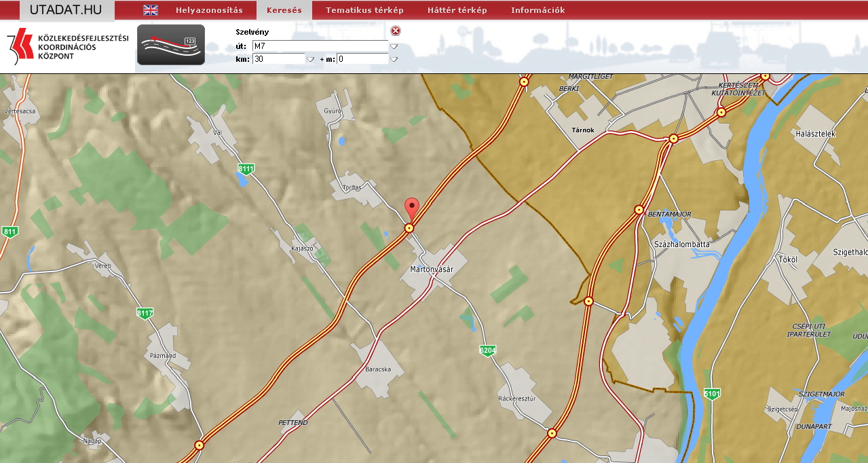Click the út input field containing M7
The width and height of the screenshot is (868, 463).
[320, 46]
